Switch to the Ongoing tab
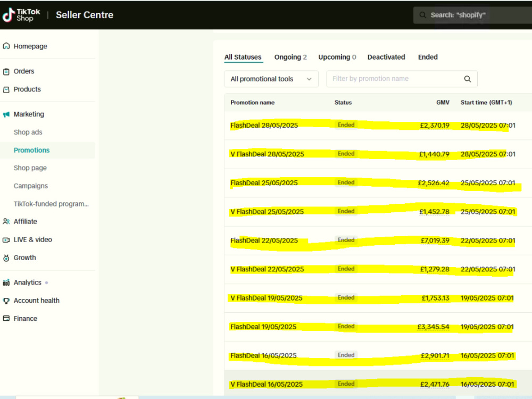Image resolution: width=532 pixels, height=399 pixels. click(x=290, y=57)
